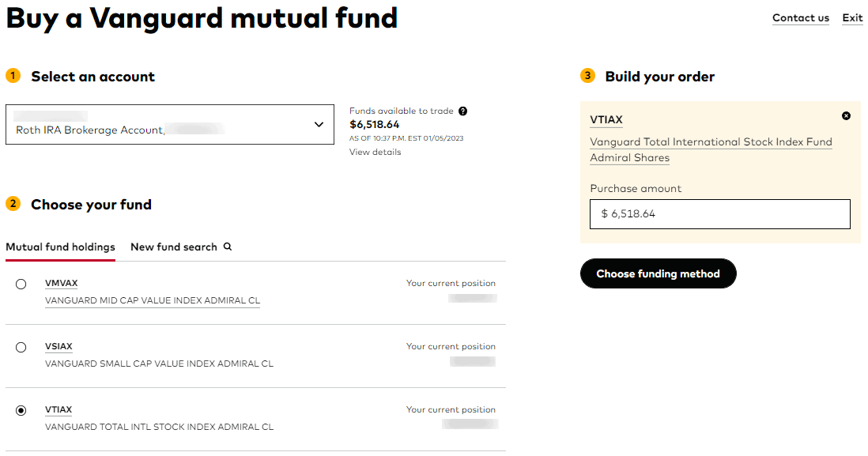Open the Contact us link
This screenshot has height=456, width=868.
[801, 17]
